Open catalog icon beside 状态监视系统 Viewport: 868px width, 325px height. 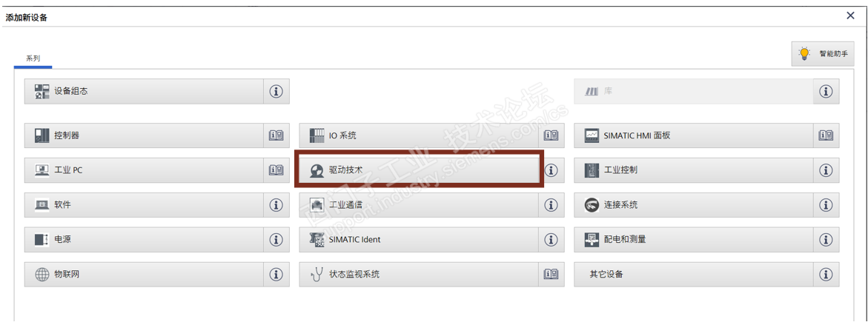coord(551,275)
